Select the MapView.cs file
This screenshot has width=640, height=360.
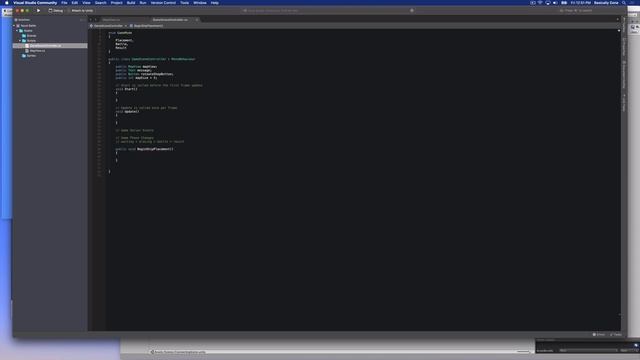(x=35, y=51)
